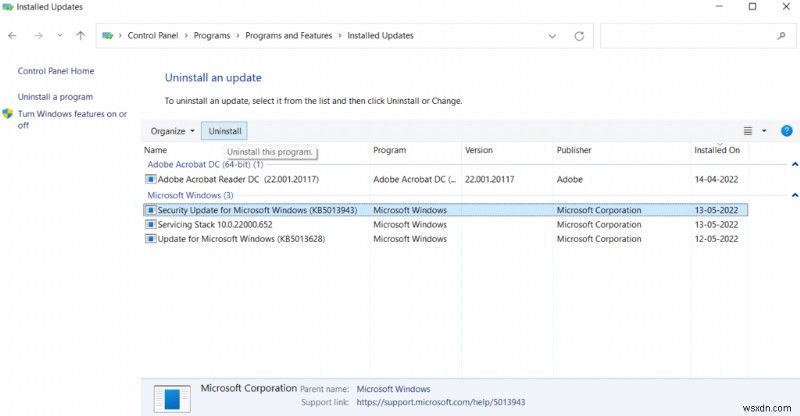Screen dimensions: 800x416
Task: Open the Organize dropdown menu
Action: click(x=172, y=131)
